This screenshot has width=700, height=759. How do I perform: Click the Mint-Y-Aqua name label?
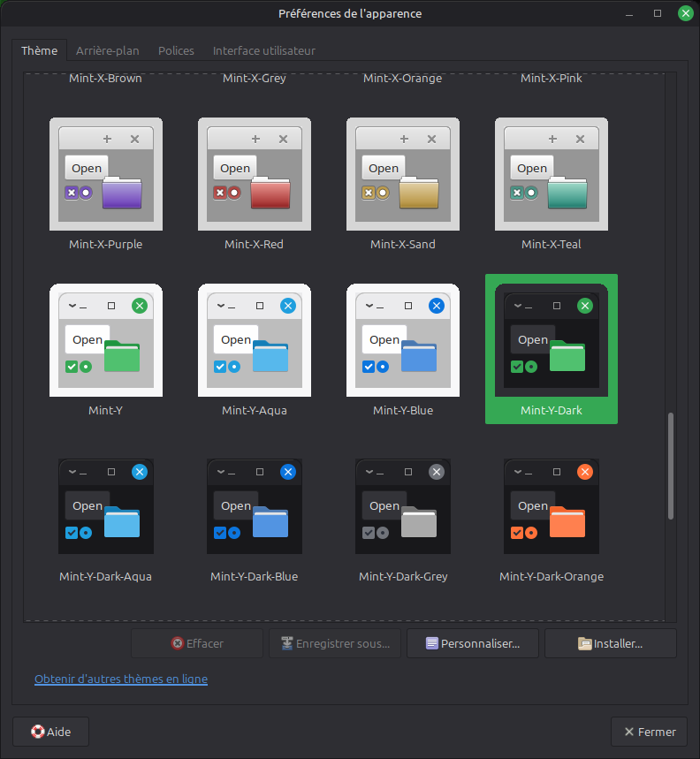coord(255,411)
